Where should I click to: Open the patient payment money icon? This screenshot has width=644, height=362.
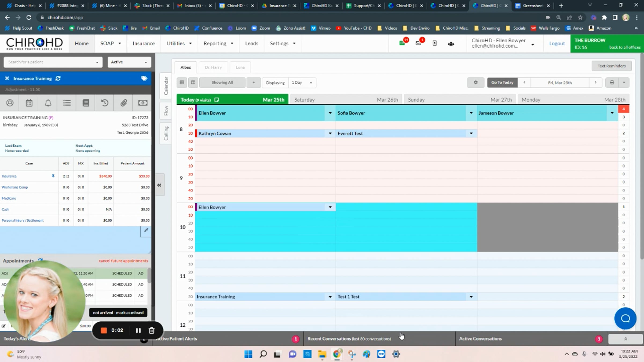pyautogui.click(x=142, y=103)
